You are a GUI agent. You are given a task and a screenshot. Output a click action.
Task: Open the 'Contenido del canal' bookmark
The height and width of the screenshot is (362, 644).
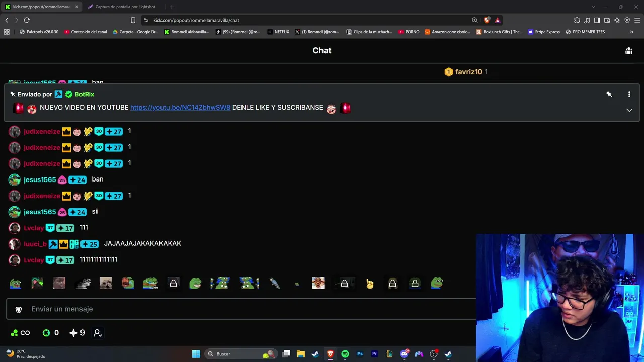(86, 32)
